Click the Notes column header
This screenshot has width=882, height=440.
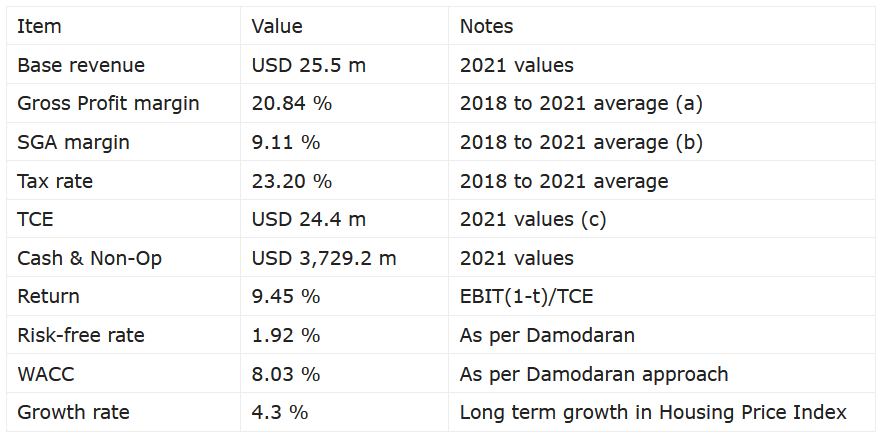click(x=486, y=27)
